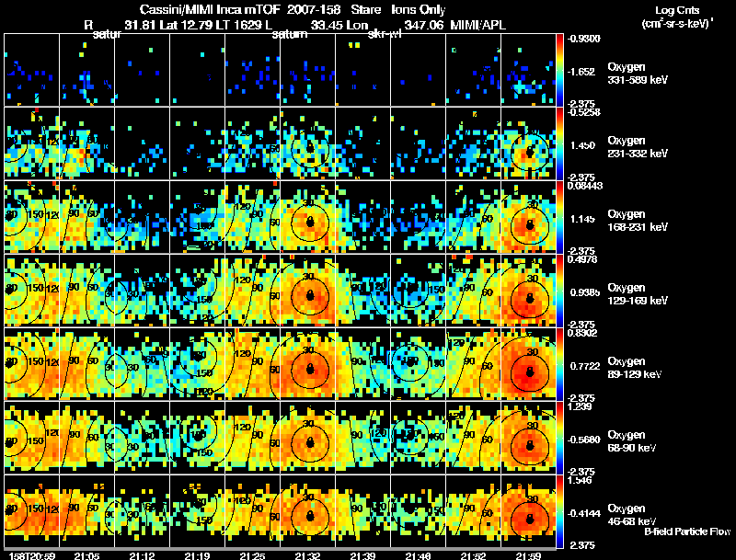Viewport: 736px width, 560px height.
Task: Click the Oxygen 89-129 keV row label
Action: coord(635,368)
